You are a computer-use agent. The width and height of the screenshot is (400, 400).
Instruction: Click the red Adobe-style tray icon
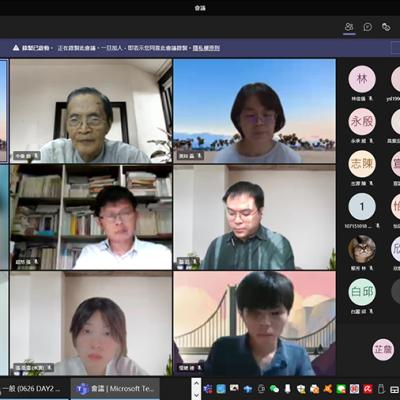[x=368, y=389]
